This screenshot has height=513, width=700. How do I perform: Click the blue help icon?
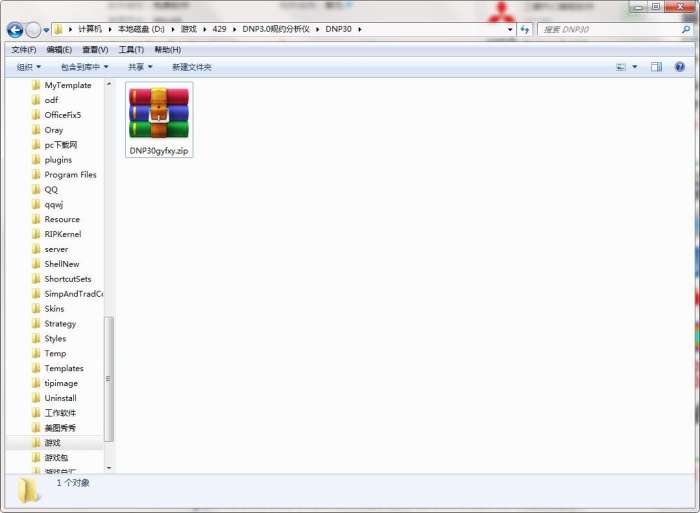pos(679,67)
